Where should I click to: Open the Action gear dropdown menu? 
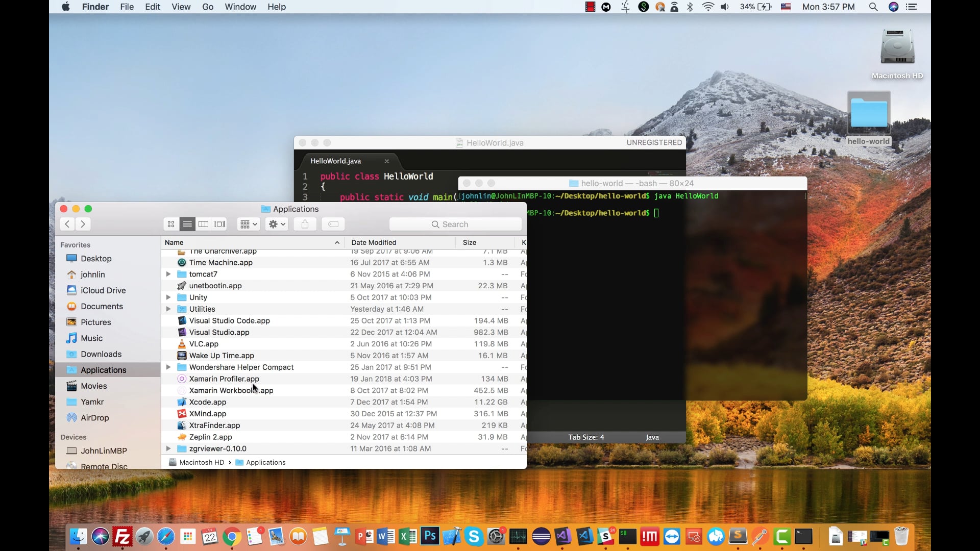[277, 224]
